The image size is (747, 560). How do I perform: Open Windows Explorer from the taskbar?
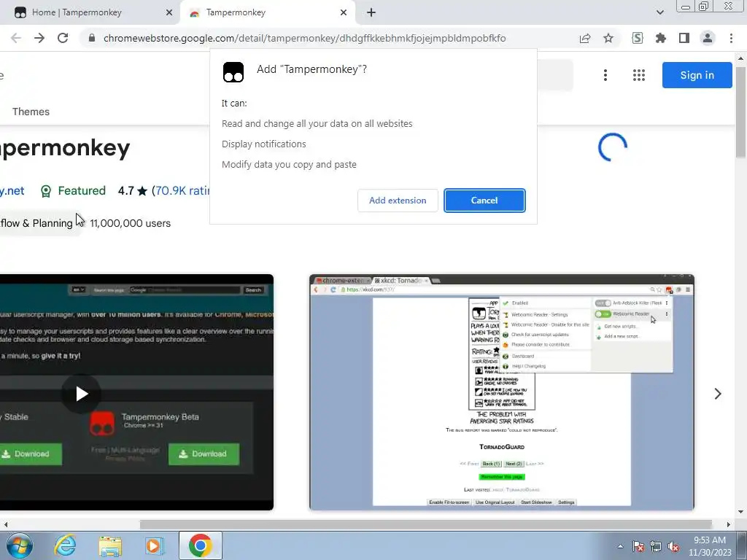[x=110, y=545]
